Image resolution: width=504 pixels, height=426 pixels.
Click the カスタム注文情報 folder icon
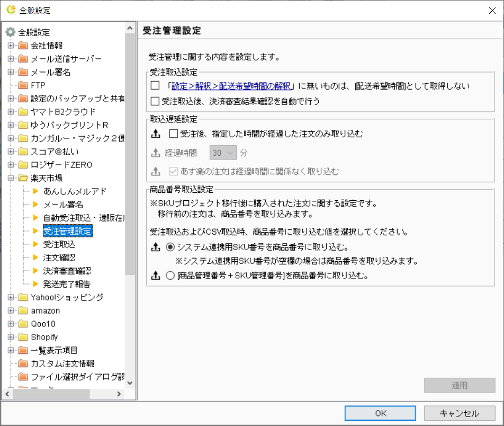pos(23,363)
